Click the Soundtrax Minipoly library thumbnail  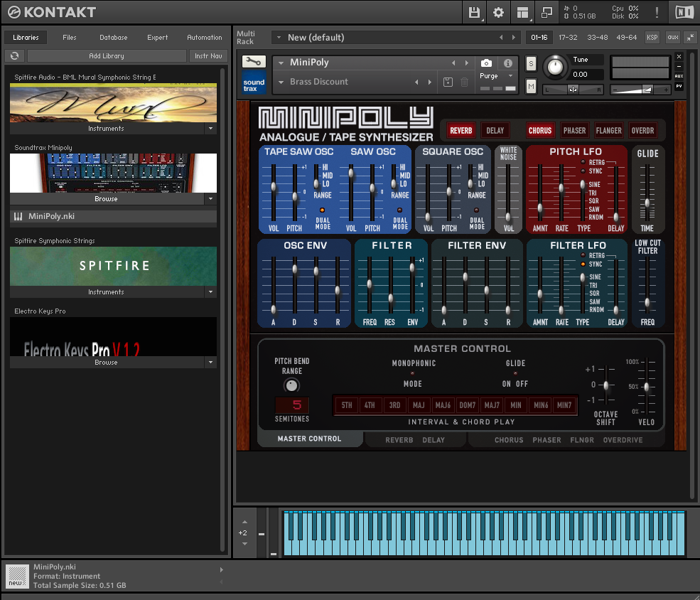pyautogui.click(x=114, y=173)
